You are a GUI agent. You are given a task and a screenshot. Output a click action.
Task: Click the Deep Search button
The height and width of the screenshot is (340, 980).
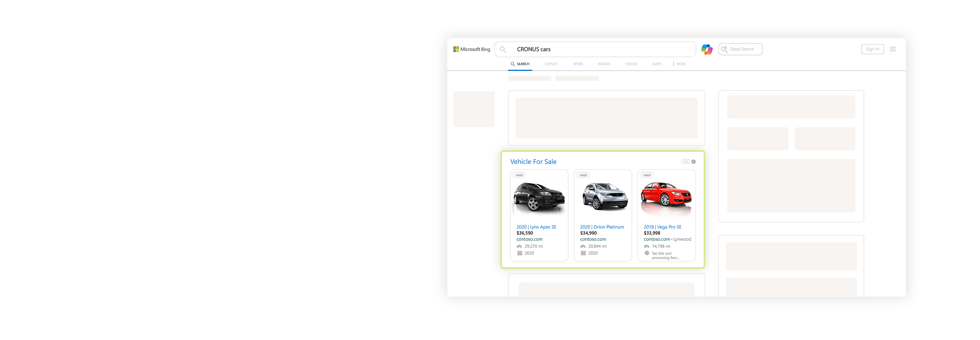coord(740,49)
